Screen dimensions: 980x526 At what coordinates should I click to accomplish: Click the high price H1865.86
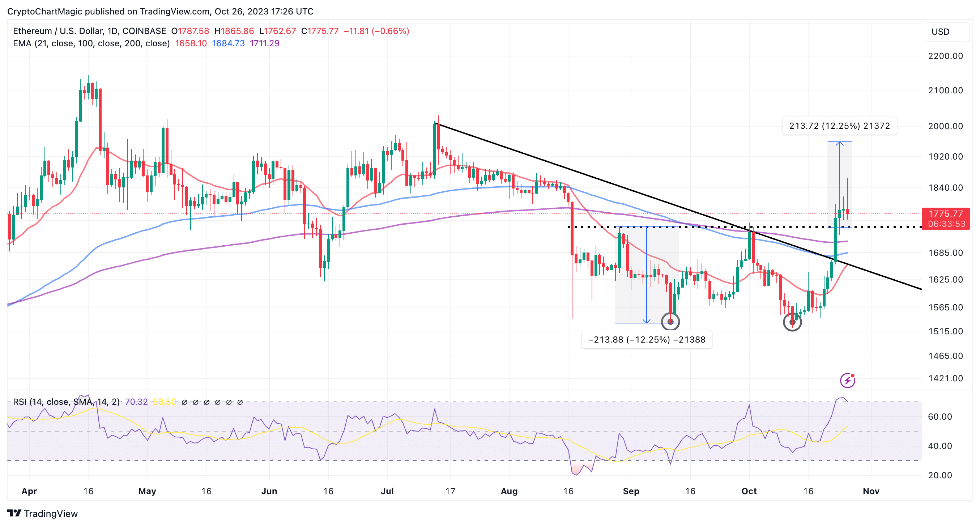234,31
